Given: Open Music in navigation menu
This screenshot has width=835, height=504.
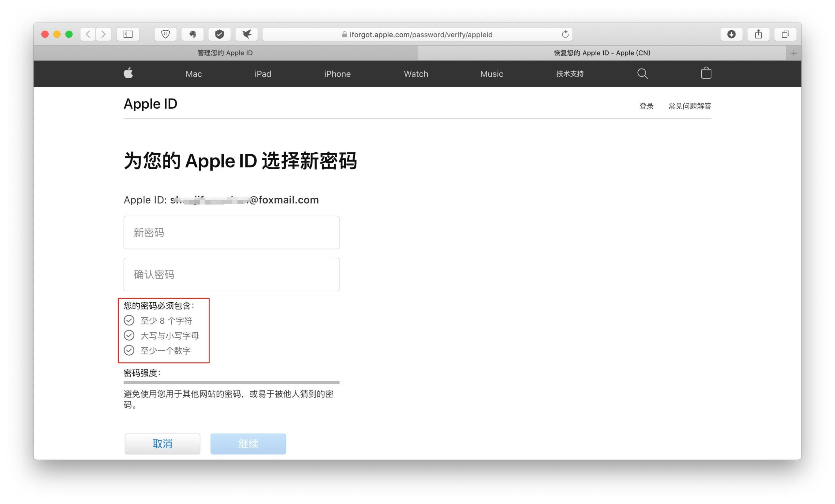Looking at the screenshot, I should pos(492,74).
